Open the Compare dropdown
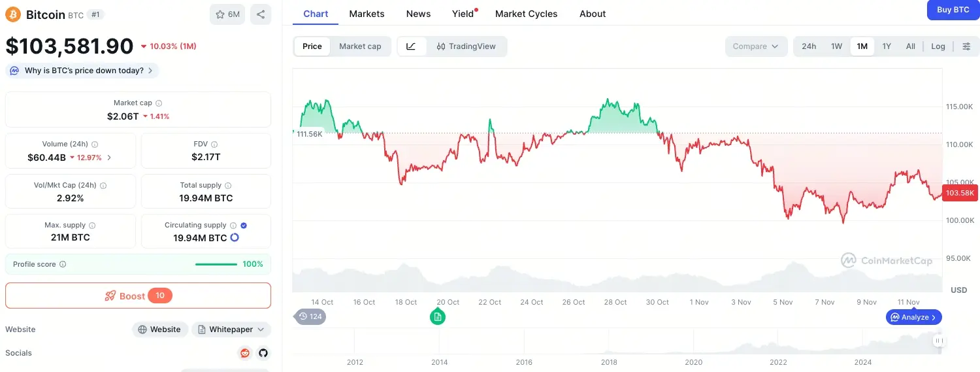The height and width of the screenshot is (372, 980). (755, 46)
